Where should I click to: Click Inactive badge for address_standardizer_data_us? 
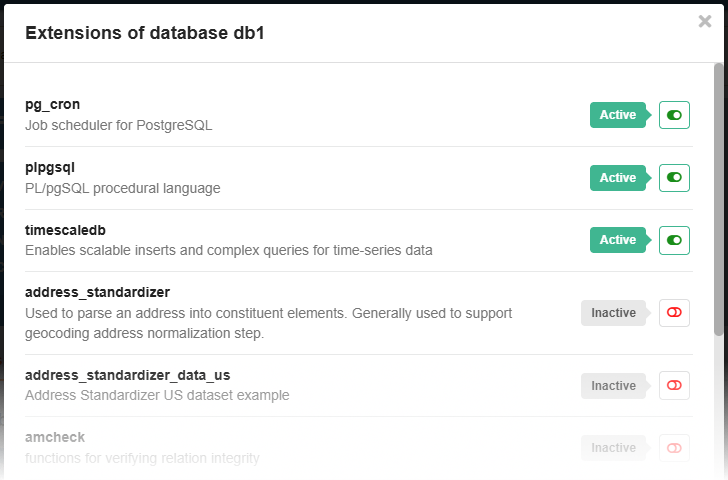(x=613, y=385)
